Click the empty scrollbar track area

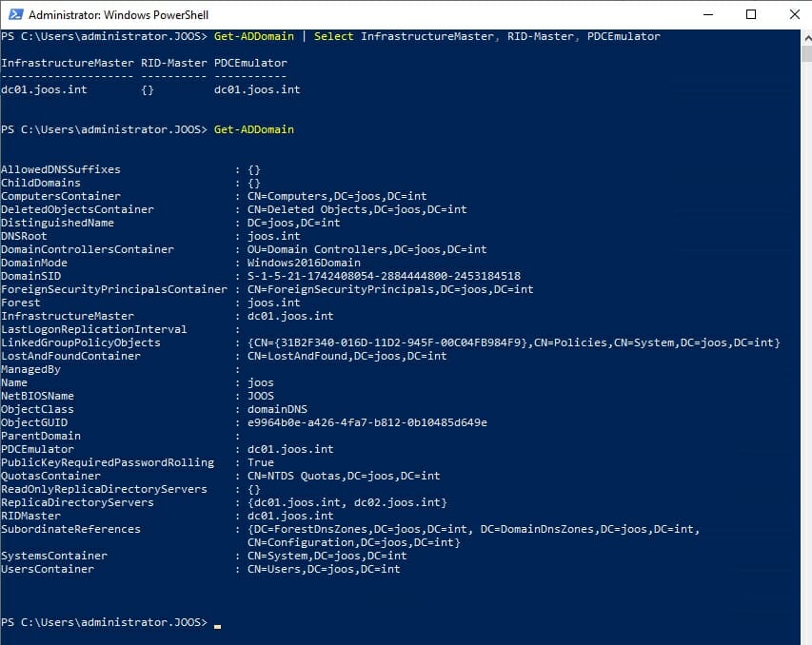coord(805,333)
